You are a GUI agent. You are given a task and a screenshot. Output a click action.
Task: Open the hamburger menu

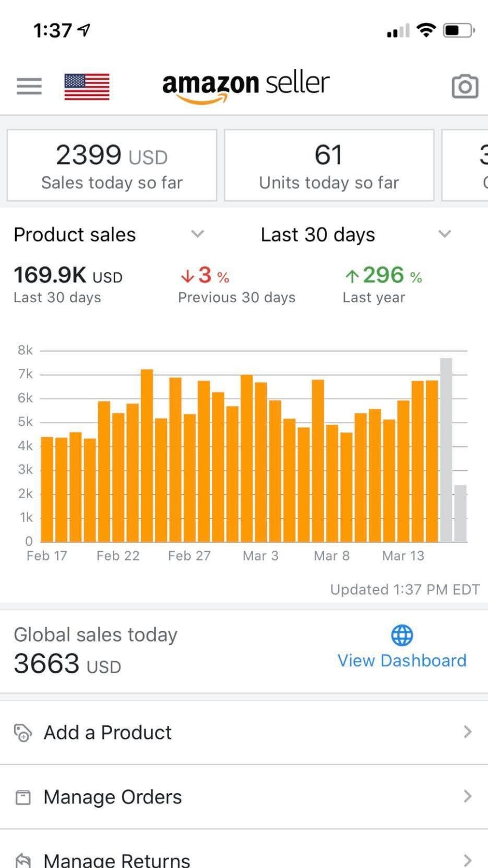click(x=29, y=86)
